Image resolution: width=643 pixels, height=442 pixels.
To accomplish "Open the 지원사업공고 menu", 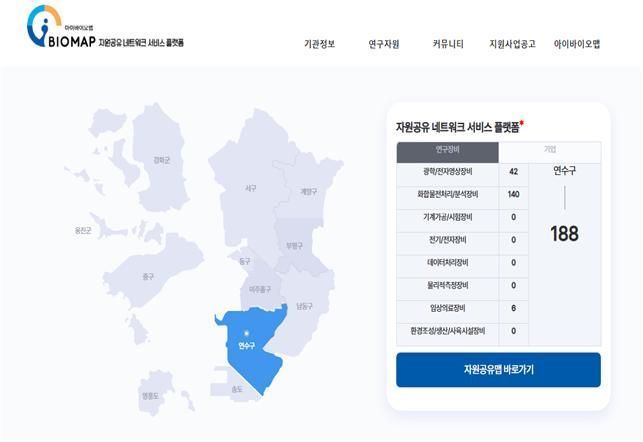I will 512,44.
